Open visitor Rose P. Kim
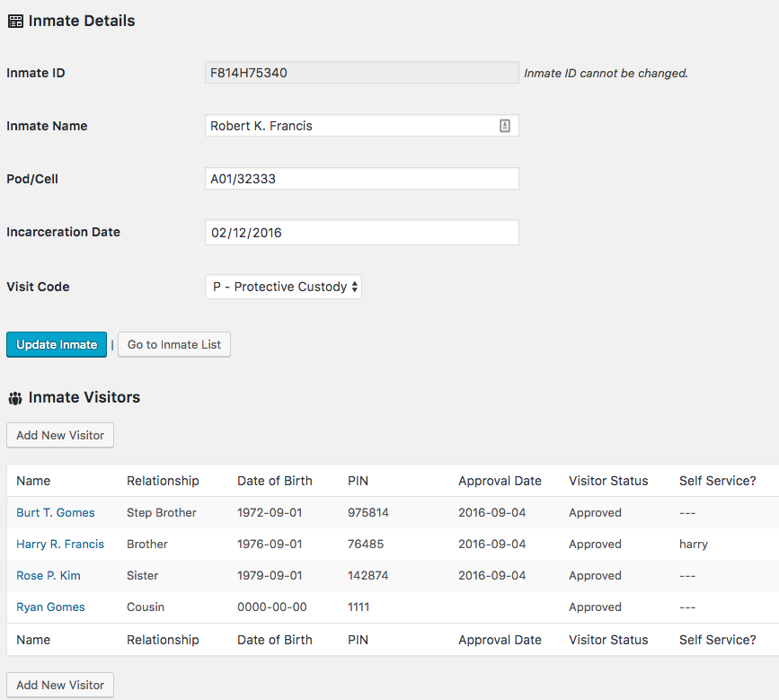 [49, 575]
